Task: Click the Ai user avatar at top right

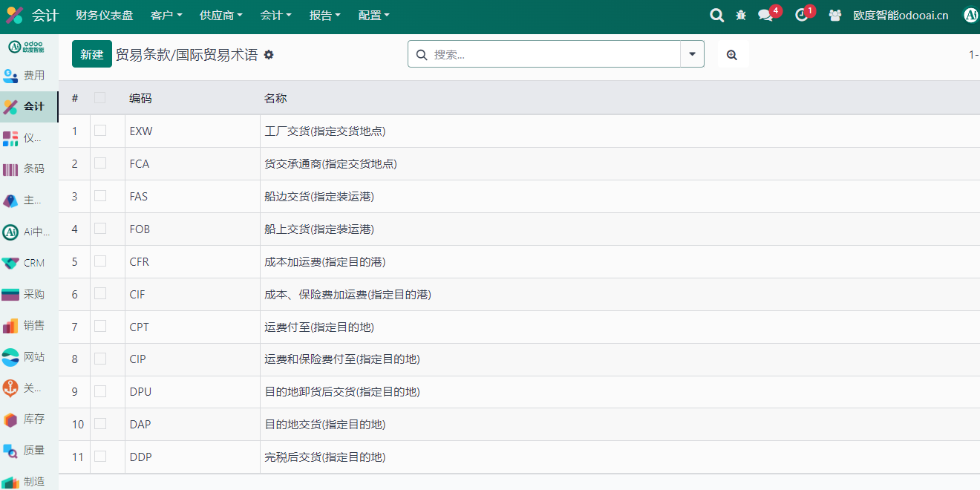Action: [971, 16]
